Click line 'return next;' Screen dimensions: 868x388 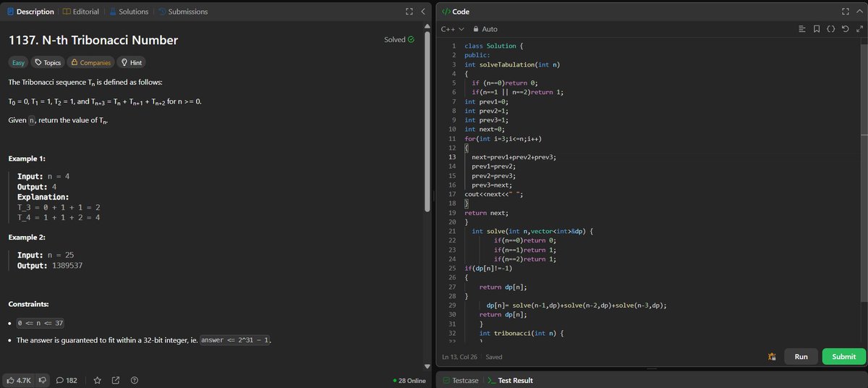(x=486, y=213)
